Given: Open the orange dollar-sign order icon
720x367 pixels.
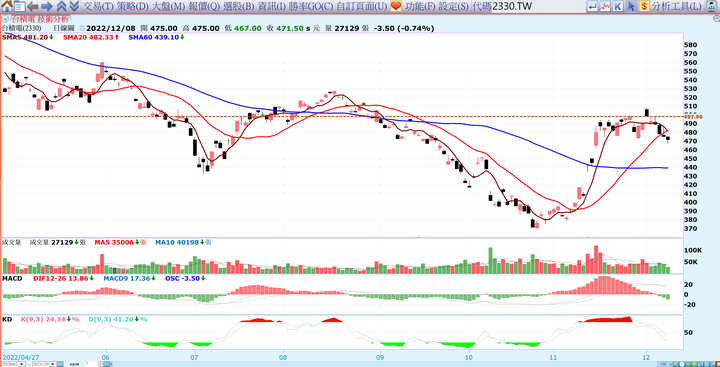Looking at the screenshot, I should click(x=644, y=6).
